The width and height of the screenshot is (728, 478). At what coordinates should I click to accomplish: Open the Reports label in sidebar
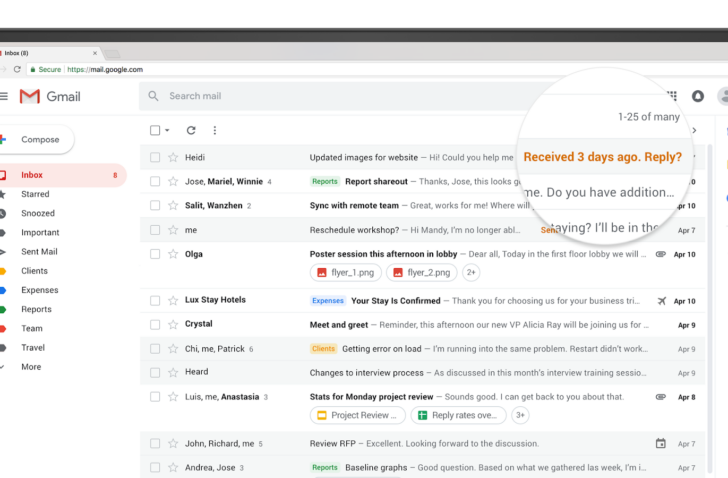[x=36, y=309]
